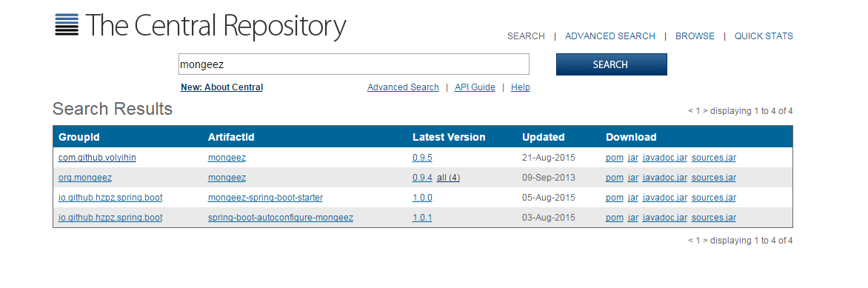Open New: About Central link
The height and width of the screenshot is (288, 868).
tap(221, 87)
